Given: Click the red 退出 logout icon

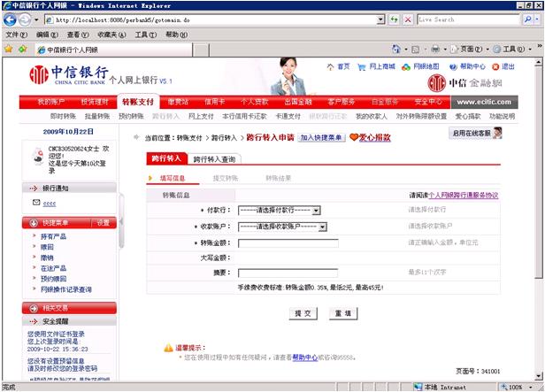Looking at the screenshot, I should tap(495, 66).
